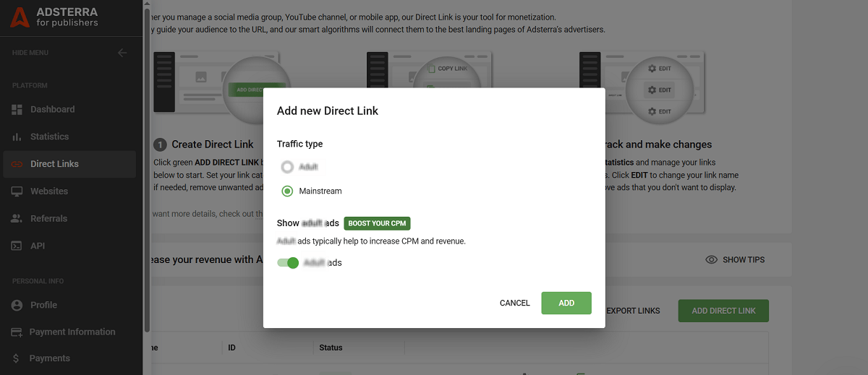Click the Adsterra logo icon

tap(20, 17)
